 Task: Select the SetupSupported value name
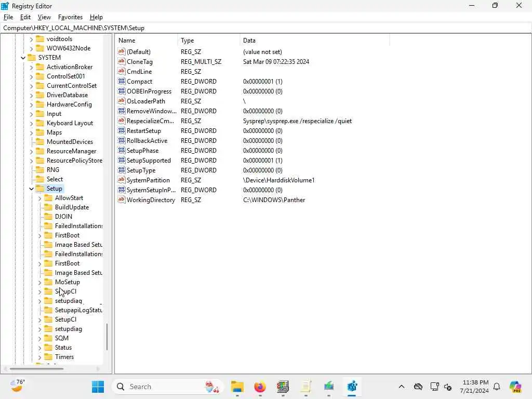[149, 161]
